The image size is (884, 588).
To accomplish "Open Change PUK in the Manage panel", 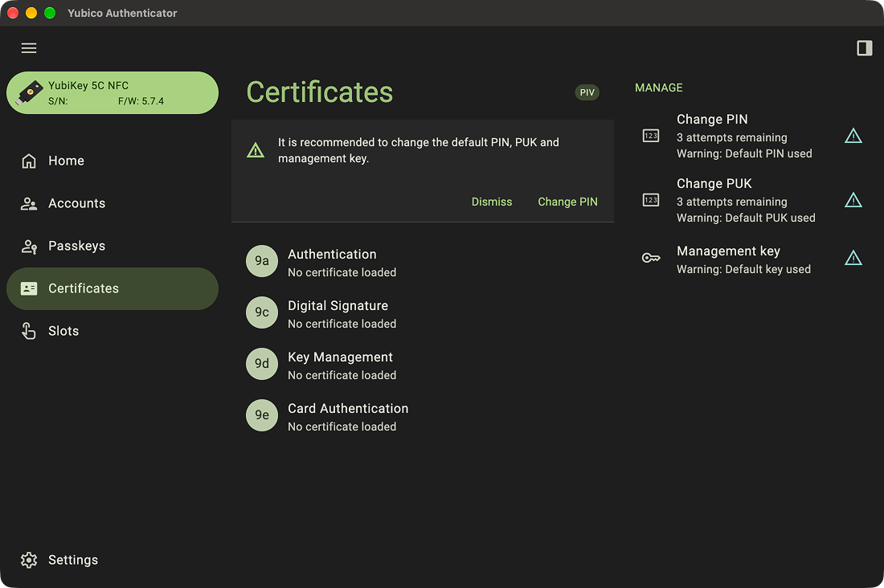I will point(752,200).
